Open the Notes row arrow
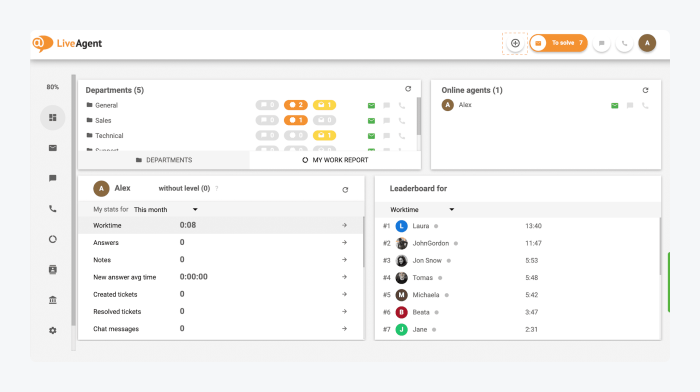700x392 pixels. [x=344, y=260]
